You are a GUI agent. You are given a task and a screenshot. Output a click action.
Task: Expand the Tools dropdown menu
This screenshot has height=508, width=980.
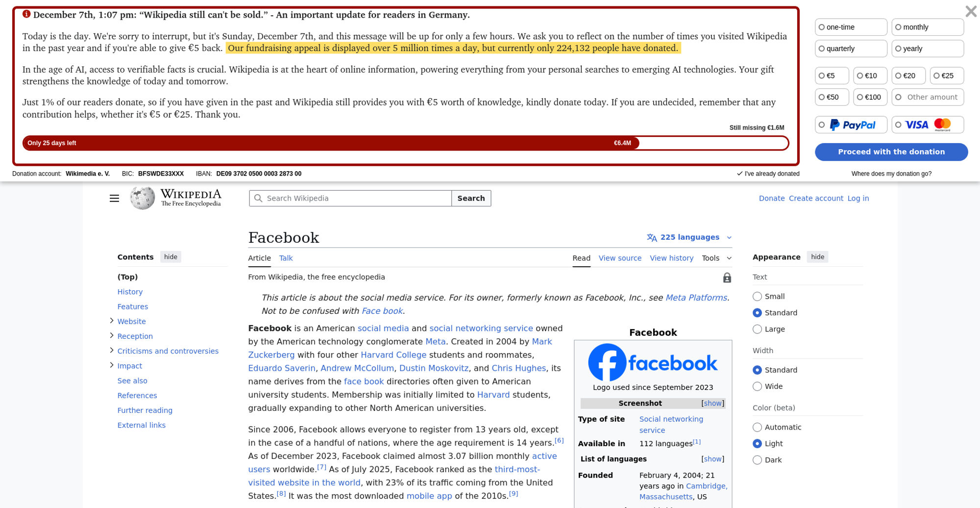716,258
